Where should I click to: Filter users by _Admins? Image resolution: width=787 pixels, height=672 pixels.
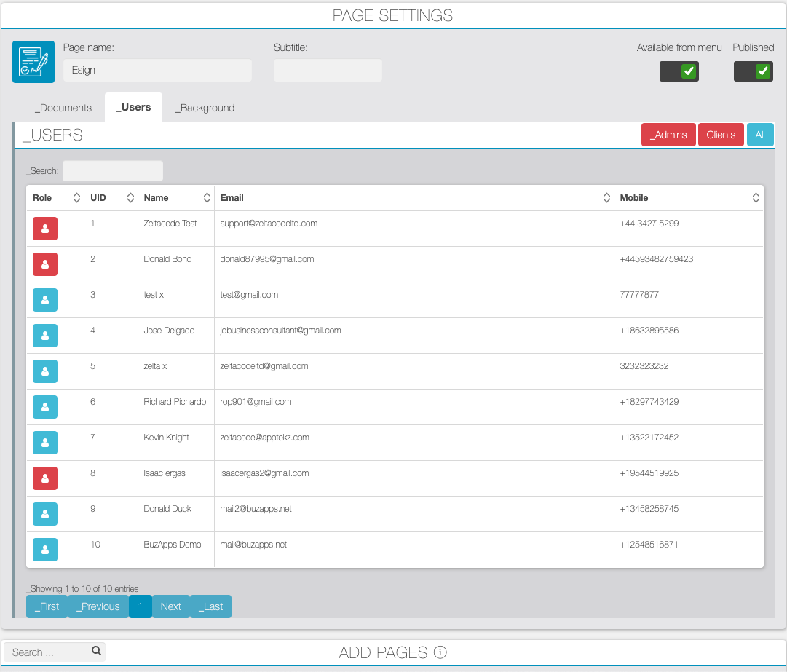point(668,135)
